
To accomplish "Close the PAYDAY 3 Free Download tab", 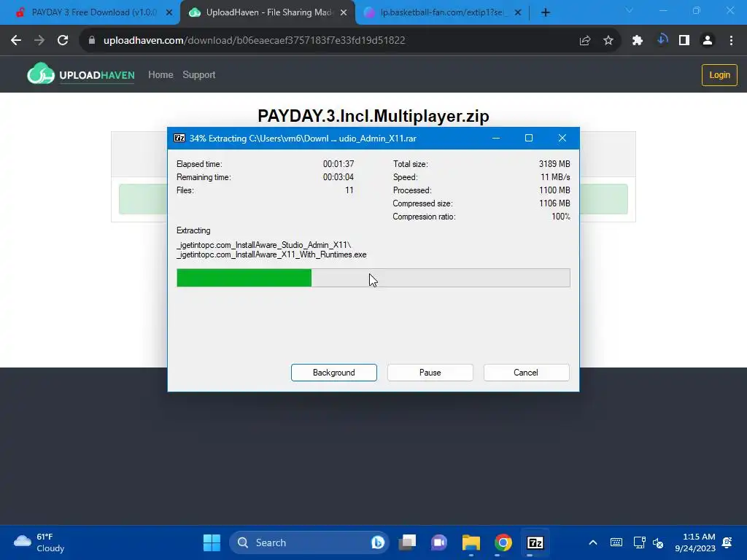I will click(x=169, y=13).
